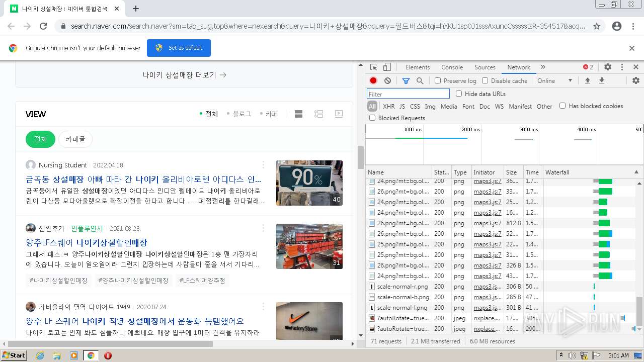Show the 2 errors indicator
The height and width of the screenshot is (362, 644).
pos(588,67)
